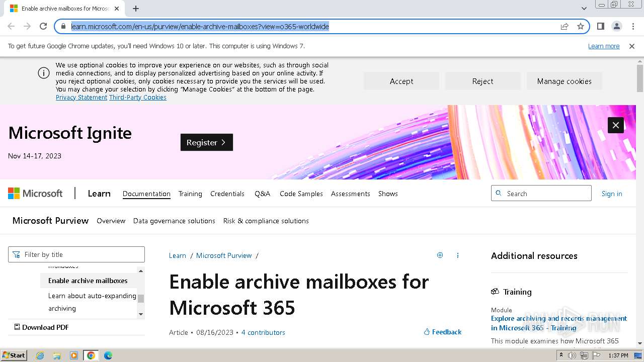This screenshot has height=362, width=644.
Task: Open the Shows menu item
Action: 388,194
